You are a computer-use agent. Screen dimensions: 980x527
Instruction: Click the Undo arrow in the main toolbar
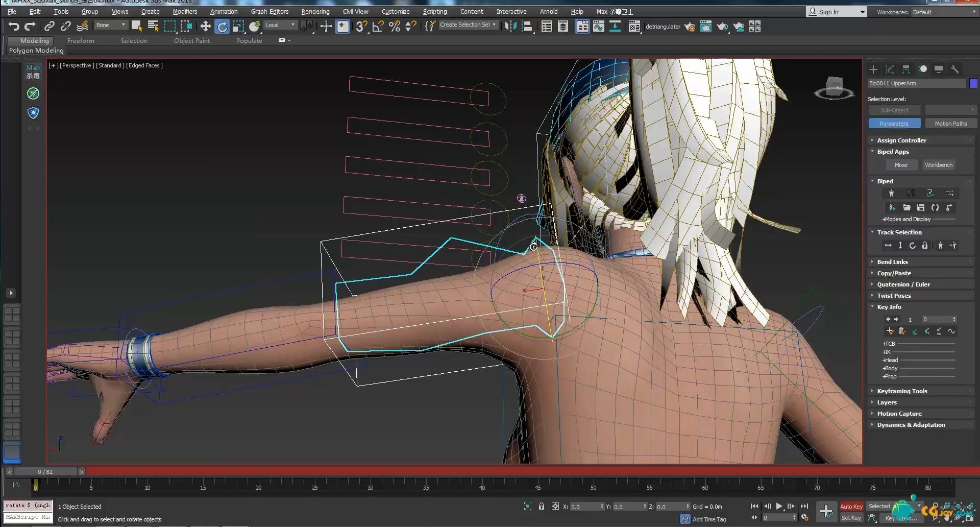(14, 27)
